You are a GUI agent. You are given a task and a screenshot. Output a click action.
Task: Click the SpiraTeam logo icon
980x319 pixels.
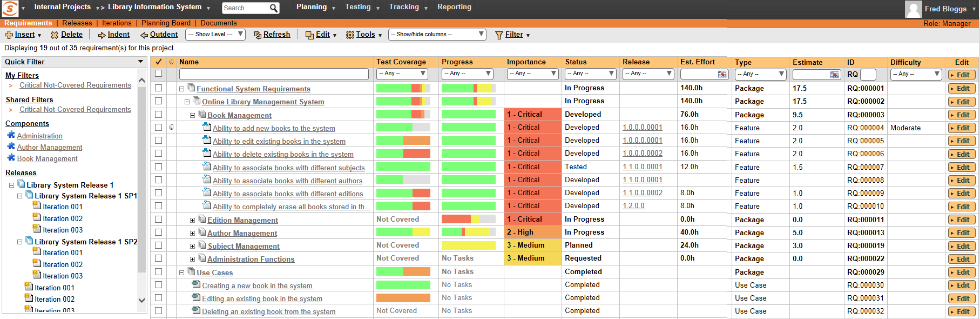[x=10, y=8]
